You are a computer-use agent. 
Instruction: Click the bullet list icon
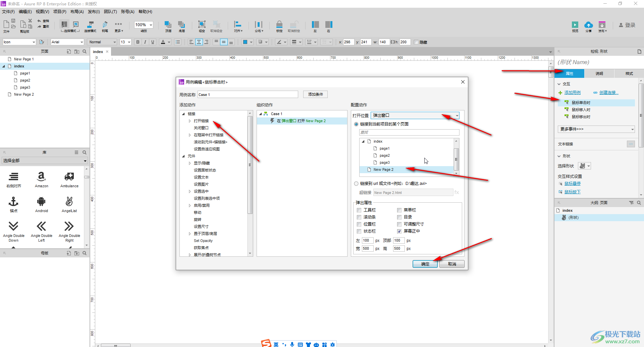pos(178,42)
